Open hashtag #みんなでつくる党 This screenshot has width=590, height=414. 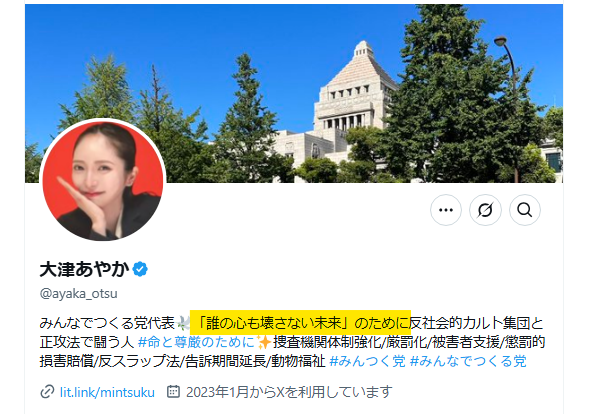coord(468,361)
